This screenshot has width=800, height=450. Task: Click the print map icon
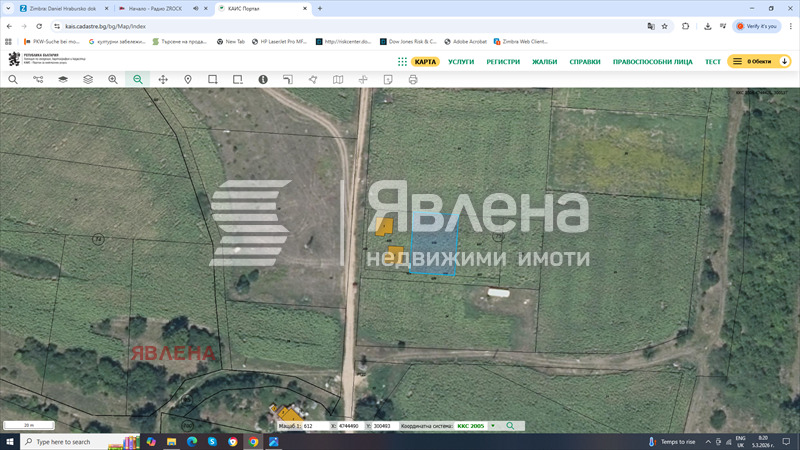pyautogui.click(x=413, y=79)
